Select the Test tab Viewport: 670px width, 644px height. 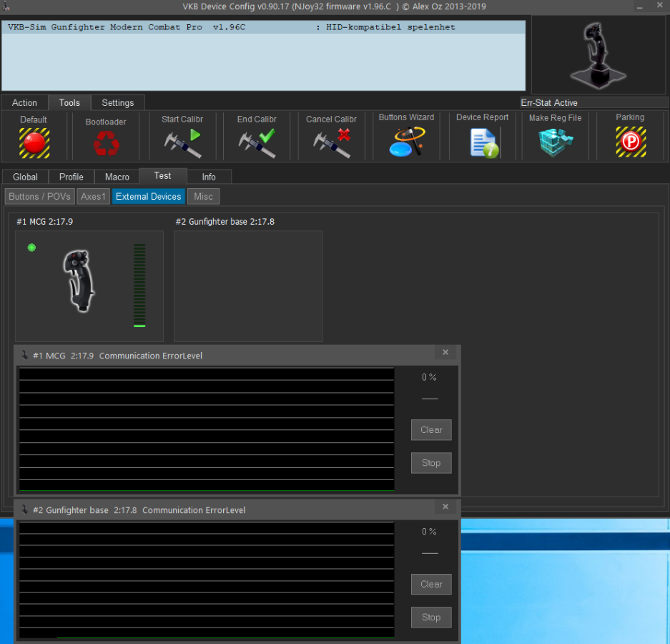click(163, 176)
